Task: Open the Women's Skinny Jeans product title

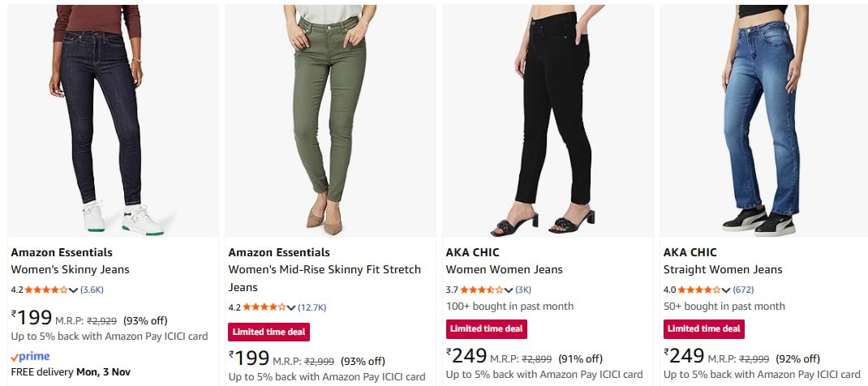Action: [70, 269]
